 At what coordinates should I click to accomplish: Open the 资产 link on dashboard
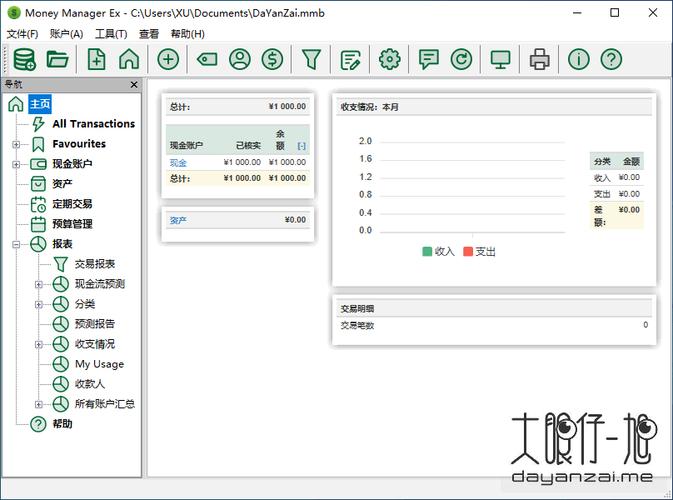click(x=178, y=220)
